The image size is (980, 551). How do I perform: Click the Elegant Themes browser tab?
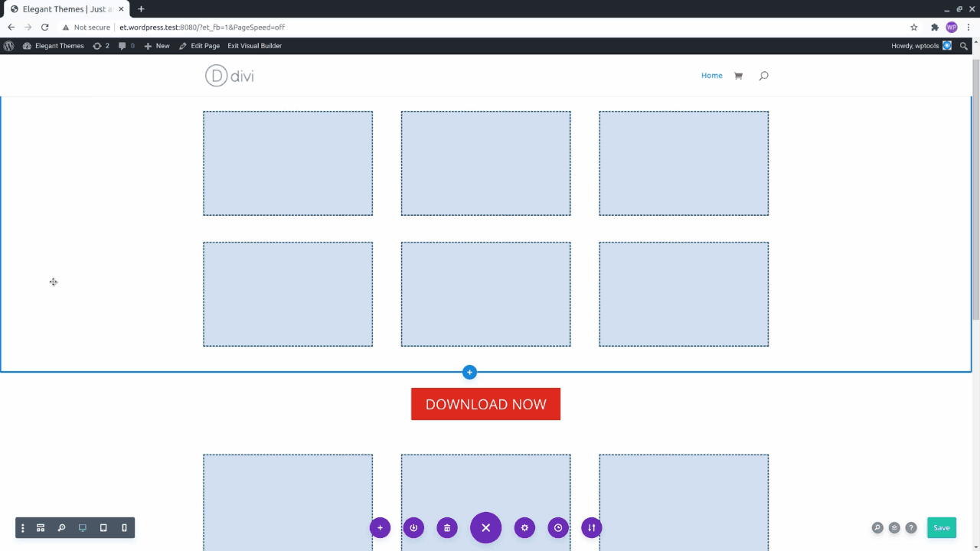pyautogui.click(x=67, y=9)
